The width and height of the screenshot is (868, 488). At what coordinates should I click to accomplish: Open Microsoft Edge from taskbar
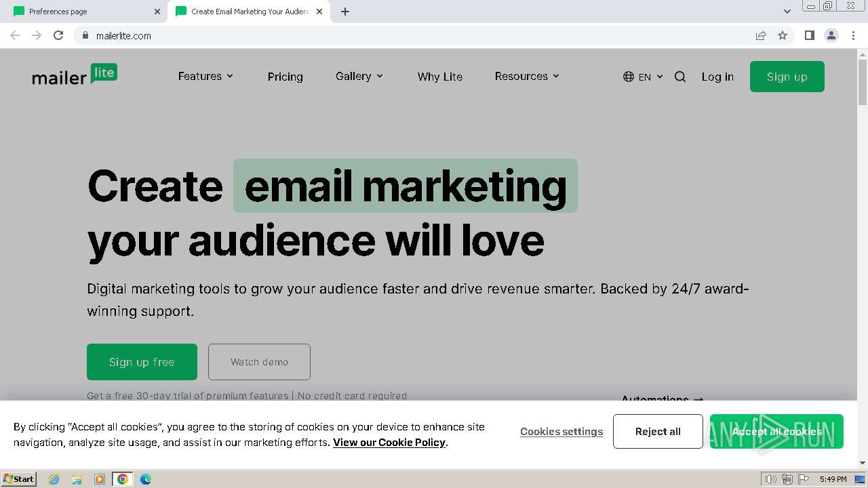pyautogui.click(x=146, y=479)
